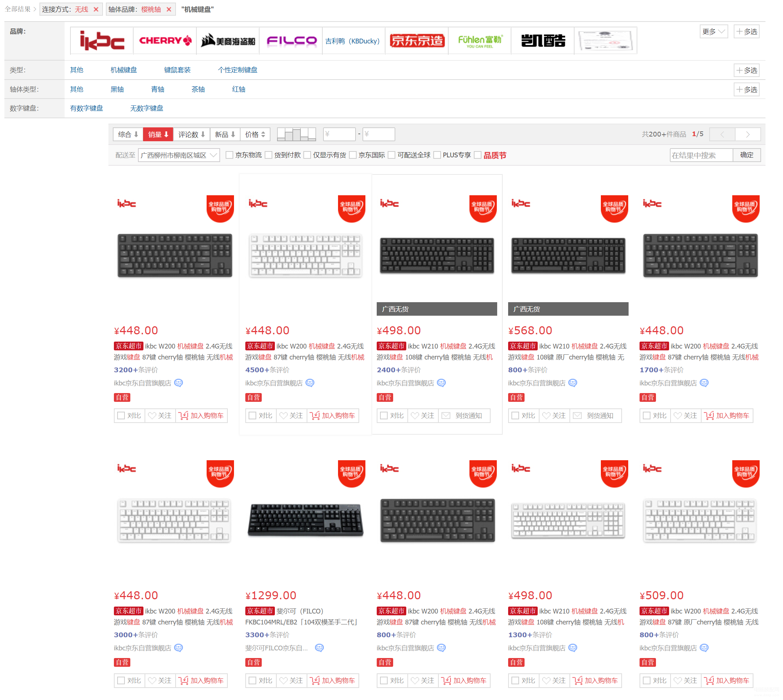The image size is (783, 700).
Task: Open the FILCO ¥1299.00 keyboard image
Action: 305,520
